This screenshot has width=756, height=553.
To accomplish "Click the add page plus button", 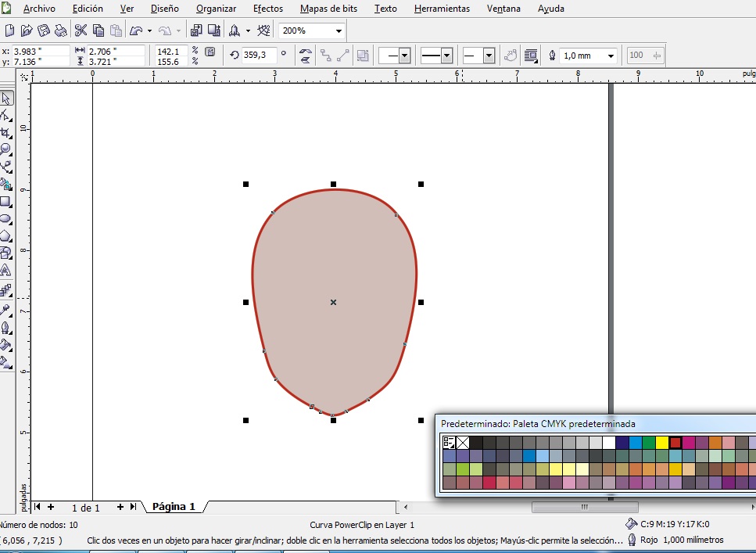I will coord(120,507).
